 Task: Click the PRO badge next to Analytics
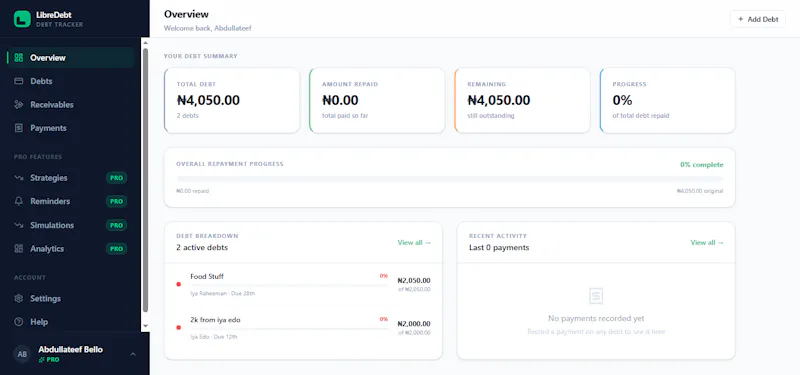click(116, 248)
